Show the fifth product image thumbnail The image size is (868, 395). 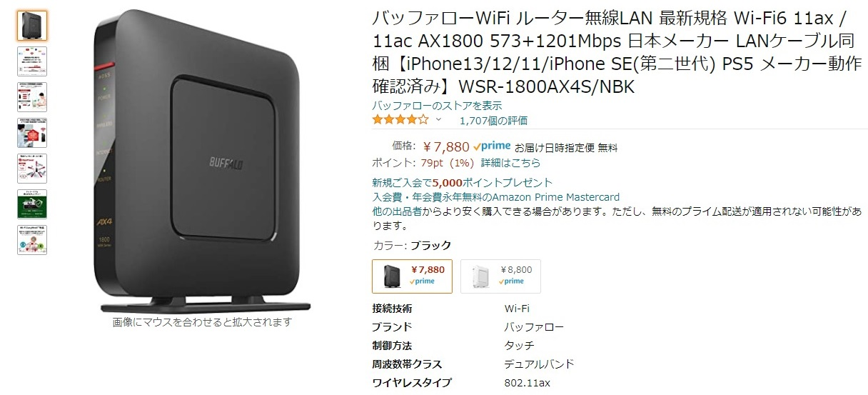(32, 169)
